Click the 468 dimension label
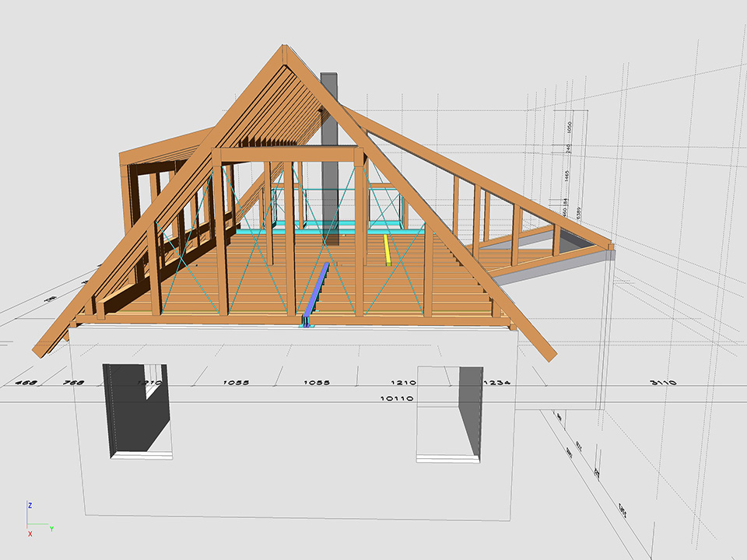The image size is (747, 560). [x=27, y=383]
